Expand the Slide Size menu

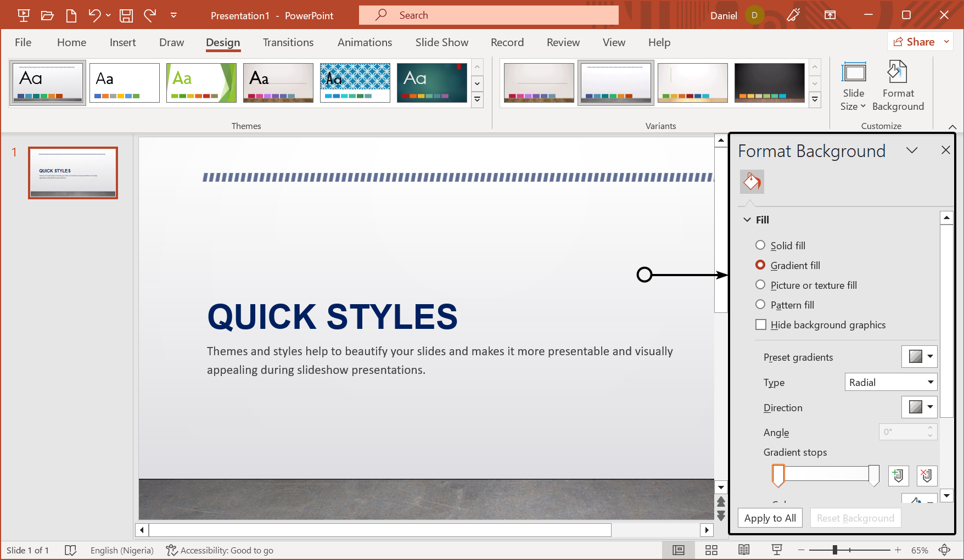pos(853,85)
